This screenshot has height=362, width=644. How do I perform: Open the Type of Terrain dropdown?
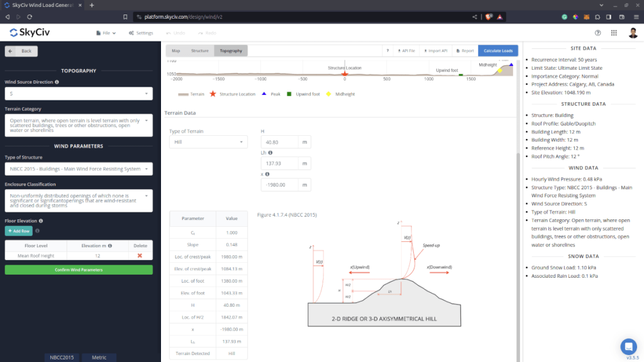coord(208,143)
